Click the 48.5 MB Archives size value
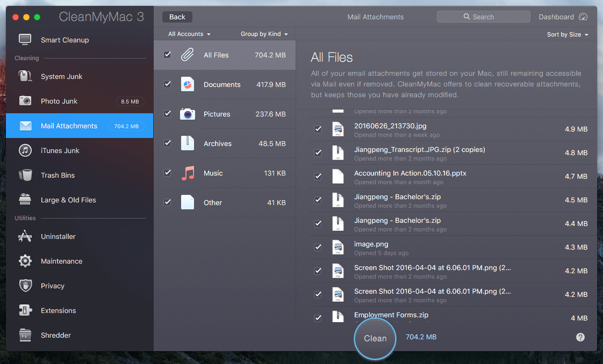603x364 pixels. pyautogui.click(x=272, y=143)
